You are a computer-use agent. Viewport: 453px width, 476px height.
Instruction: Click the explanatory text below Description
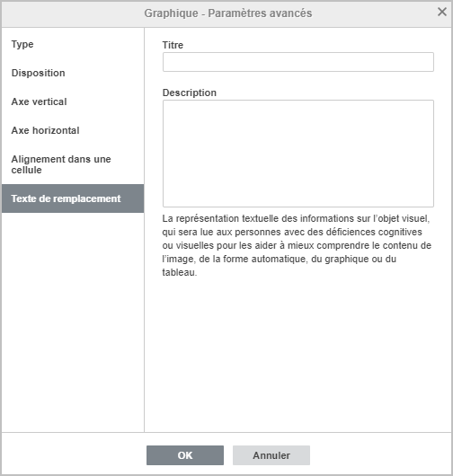pos(297,245)
